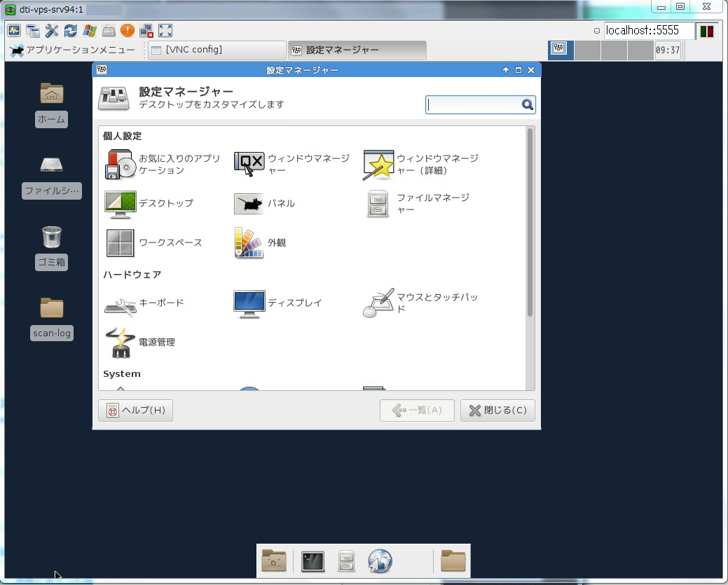Open マウスとタッチパッド settings
The width and height of the screenshot is (728, 585).
point(378,303)
